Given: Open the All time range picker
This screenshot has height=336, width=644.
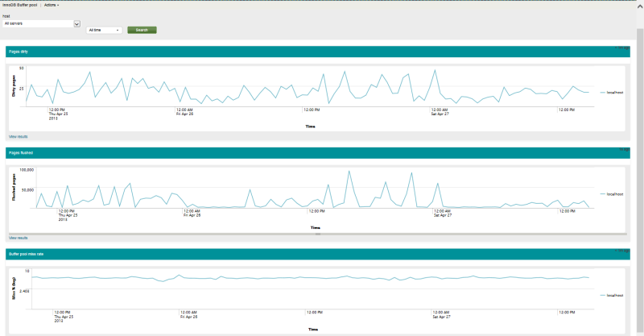Looking at the screenshot, I should [104, 30].
